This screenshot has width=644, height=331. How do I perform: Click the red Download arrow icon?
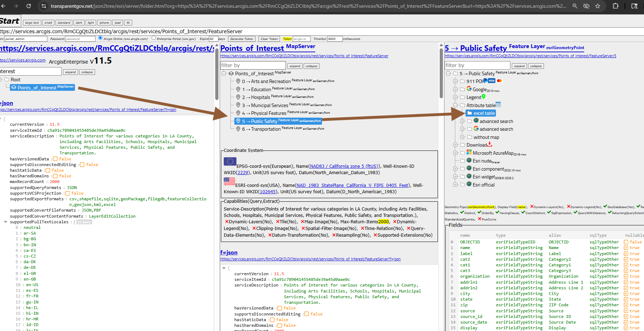(490, 144)
